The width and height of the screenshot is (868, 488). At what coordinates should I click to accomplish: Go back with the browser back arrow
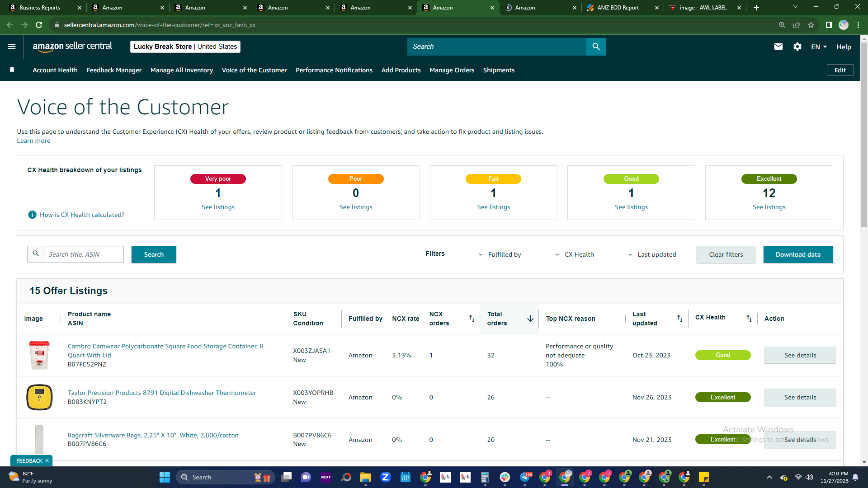(x=10, y=25)
